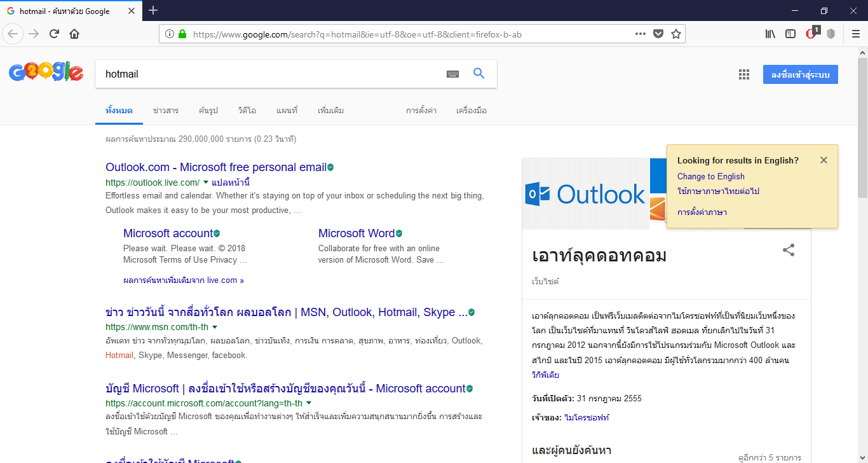Go to the Firefox home page
Viewport: 868px width, 463px height.
(x=74, y=34)
